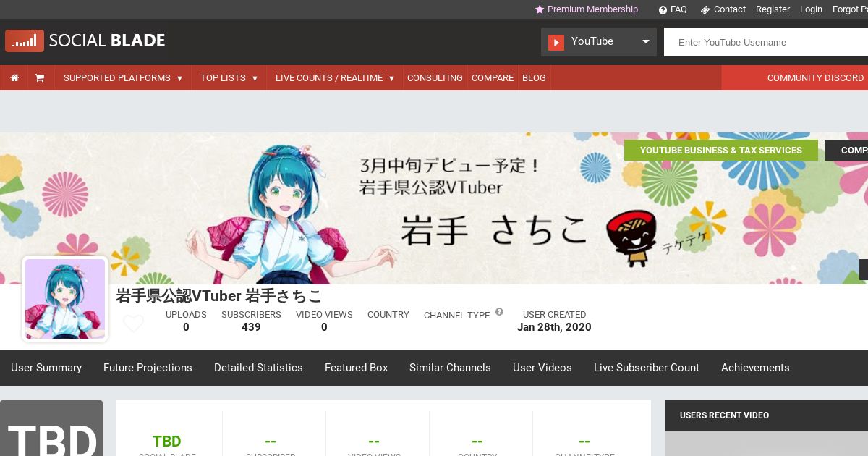The height and width of the screenshot is (456, 868).
Task: Click the Premium Membership star icon
Action: point(540,9)
